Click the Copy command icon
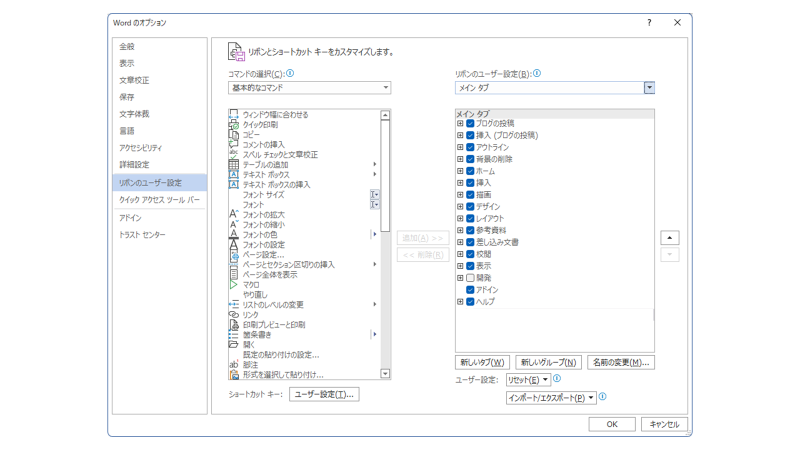800x450 pixels. [234, 135]
